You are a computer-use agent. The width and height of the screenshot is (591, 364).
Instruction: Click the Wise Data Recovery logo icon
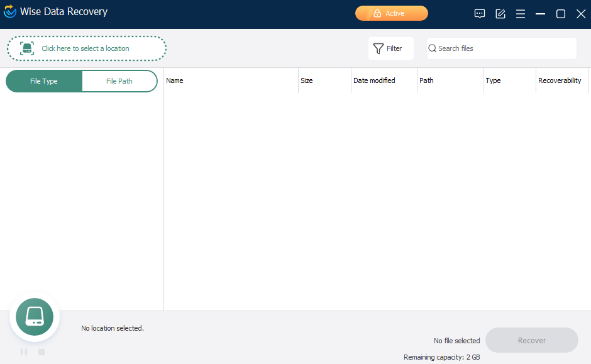10,11
